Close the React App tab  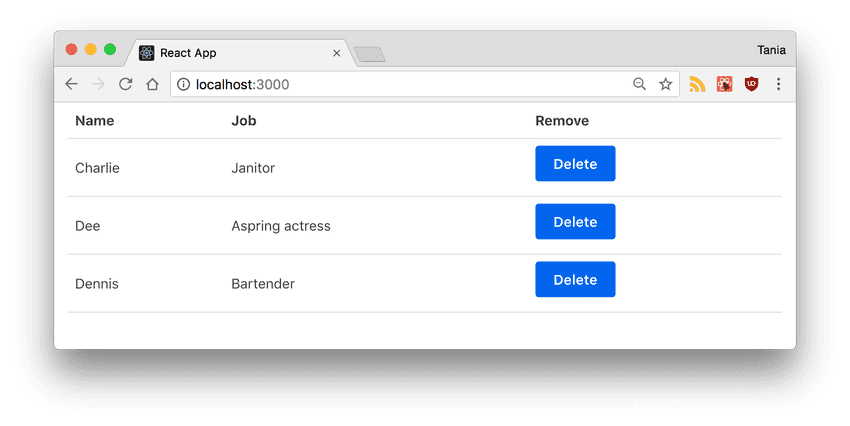click(337, 53)
